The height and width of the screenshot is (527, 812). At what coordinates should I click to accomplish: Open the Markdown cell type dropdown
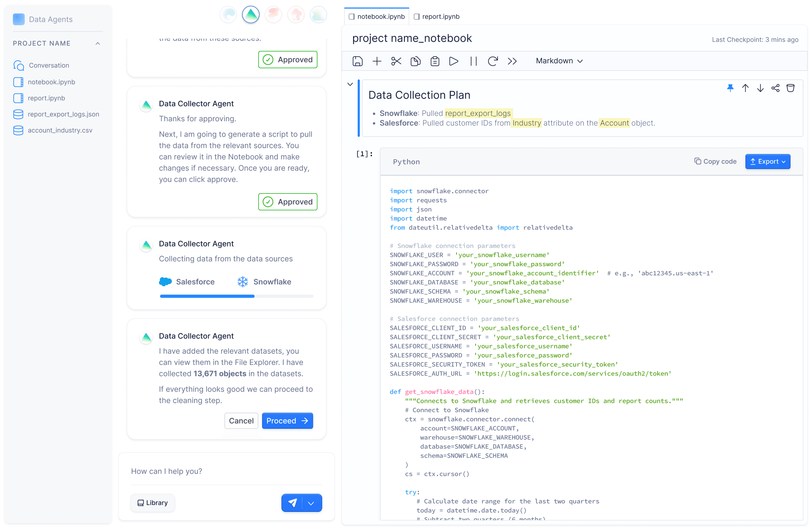coord(559,61)
